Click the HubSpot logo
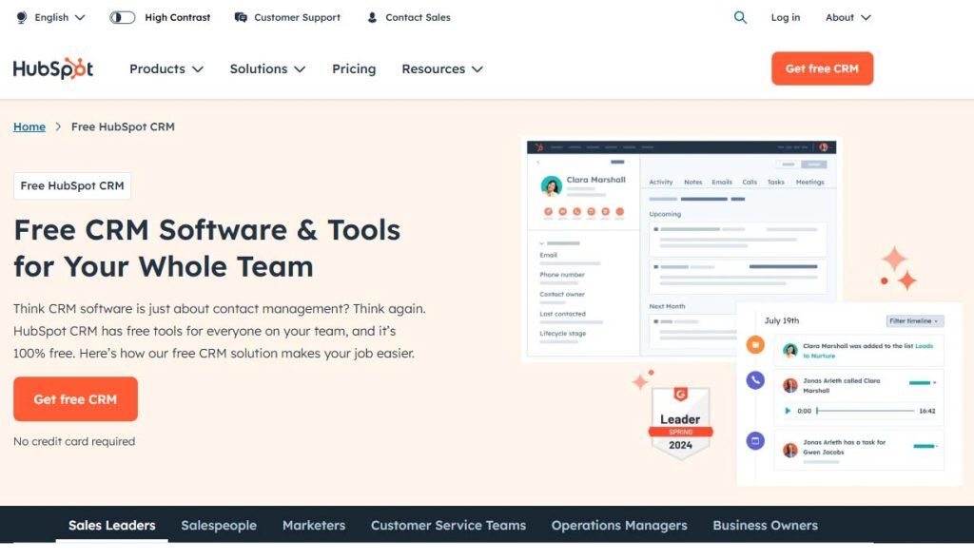Image resolution: width=974 pixels, height=560 pixels. tap(53, 68)
